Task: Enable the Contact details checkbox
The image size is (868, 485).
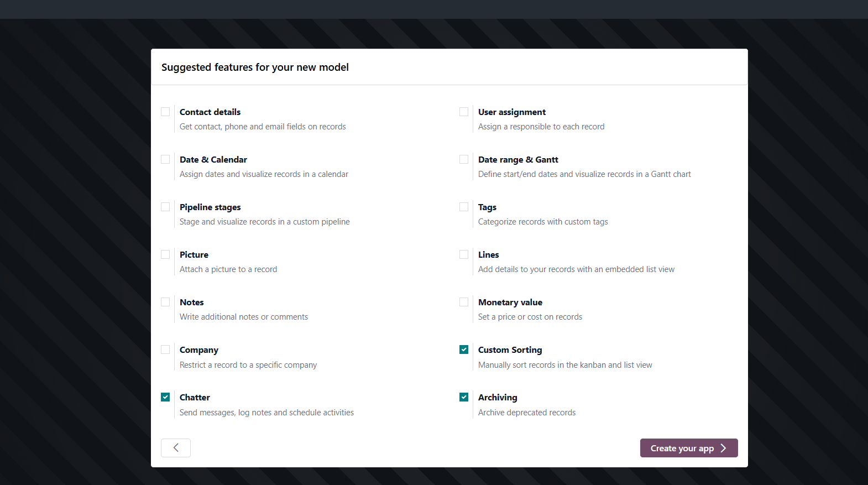Action: 165,112
